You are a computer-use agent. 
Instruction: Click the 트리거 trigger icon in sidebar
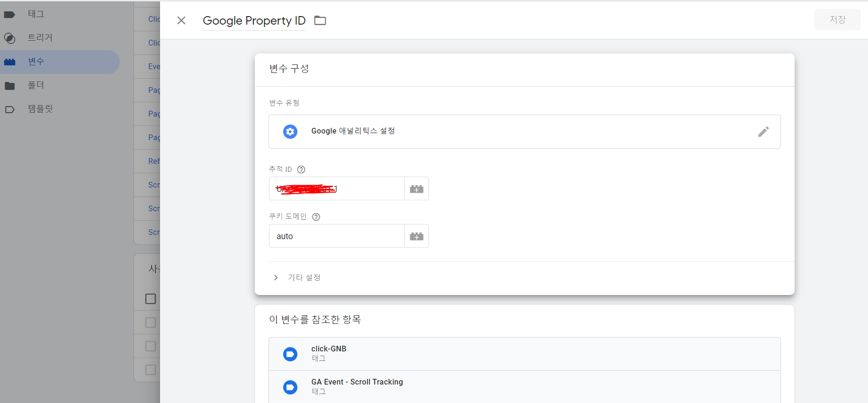coord(9,38)
